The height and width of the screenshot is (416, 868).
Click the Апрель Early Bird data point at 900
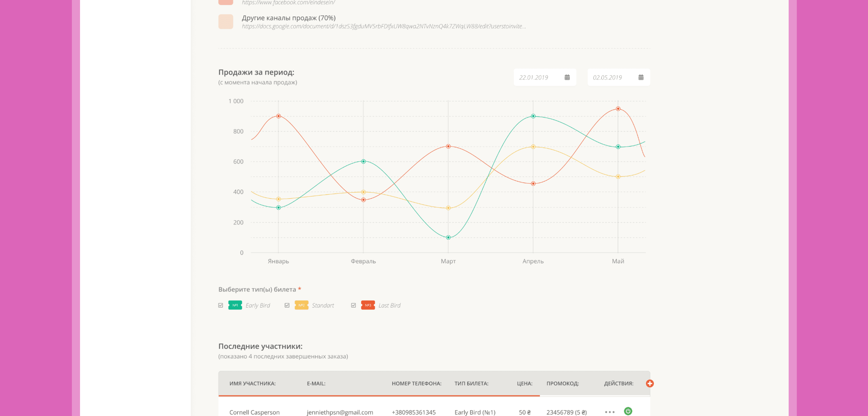point(533,116)
